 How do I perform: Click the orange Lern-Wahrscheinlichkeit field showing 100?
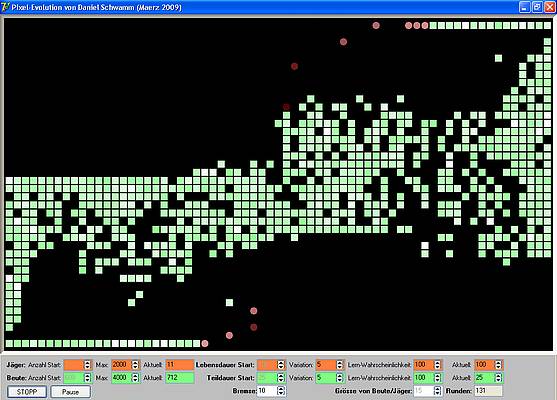[x=423, y=365]
